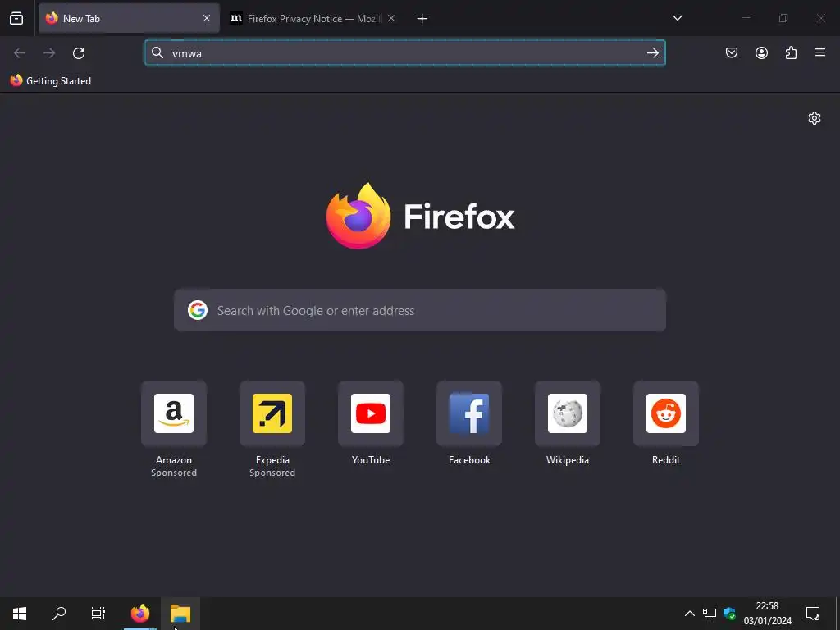The width and height of the screenshot is (840, 630).
Task: Click Firefox icon on the taskbar
Action: [x=140, y=614]
